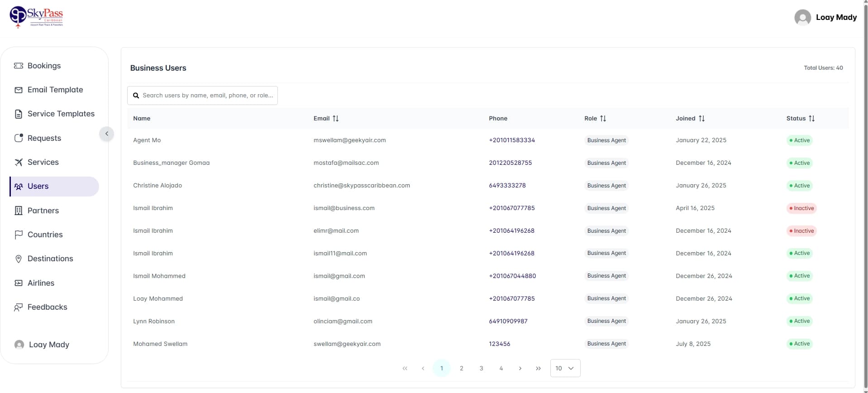Open the Requests menu item
Image resolution: width=868 pixels, height=393 pixels.
[54, 138]
